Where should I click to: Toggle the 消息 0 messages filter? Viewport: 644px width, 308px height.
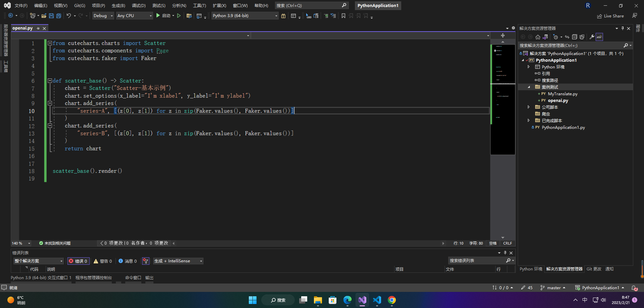[x=128, y=261]
